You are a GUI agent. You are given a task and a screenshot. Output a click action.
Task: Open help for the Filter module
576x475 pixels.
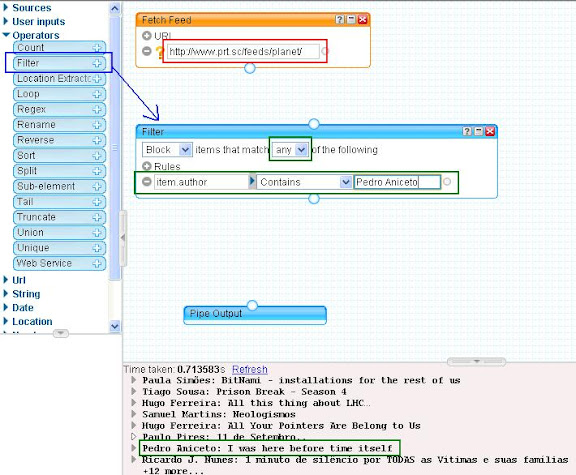(467, 131)
